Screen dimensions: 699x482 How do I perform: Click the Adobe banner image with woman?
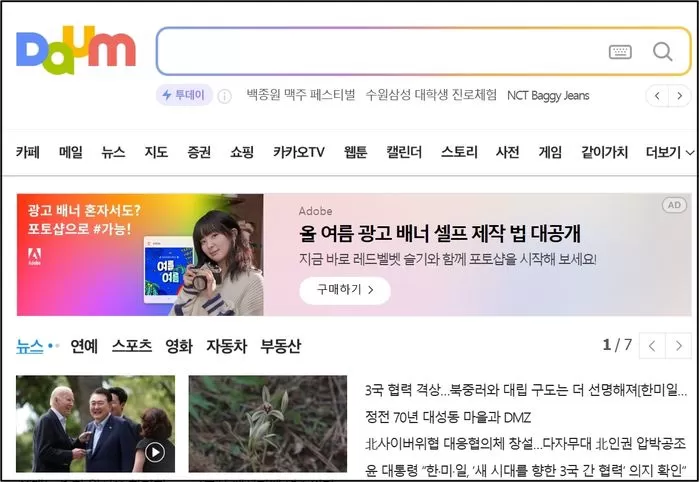140,255
